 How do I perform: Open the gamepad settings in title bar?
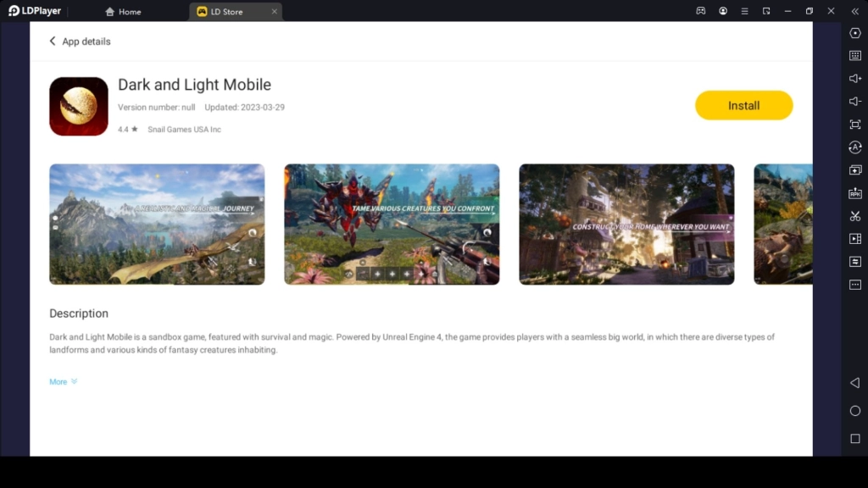[702, 11]
